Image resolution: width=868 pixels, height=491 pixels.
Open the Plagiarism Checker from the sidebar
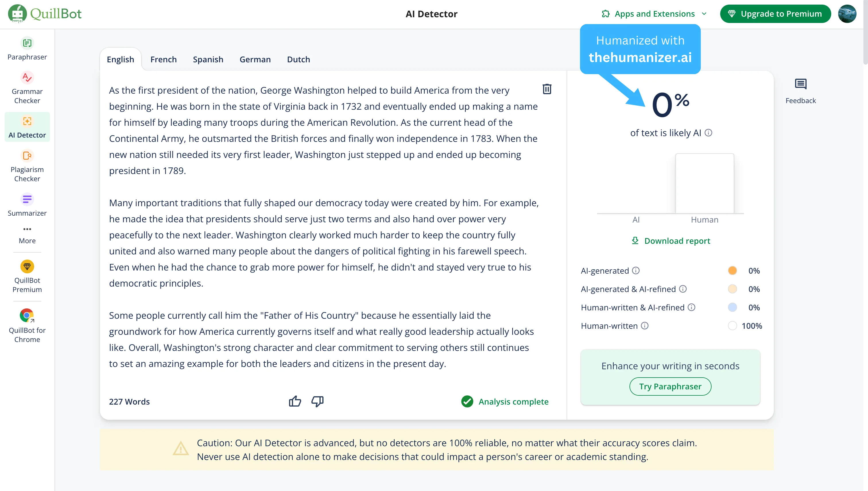[27, 166]
